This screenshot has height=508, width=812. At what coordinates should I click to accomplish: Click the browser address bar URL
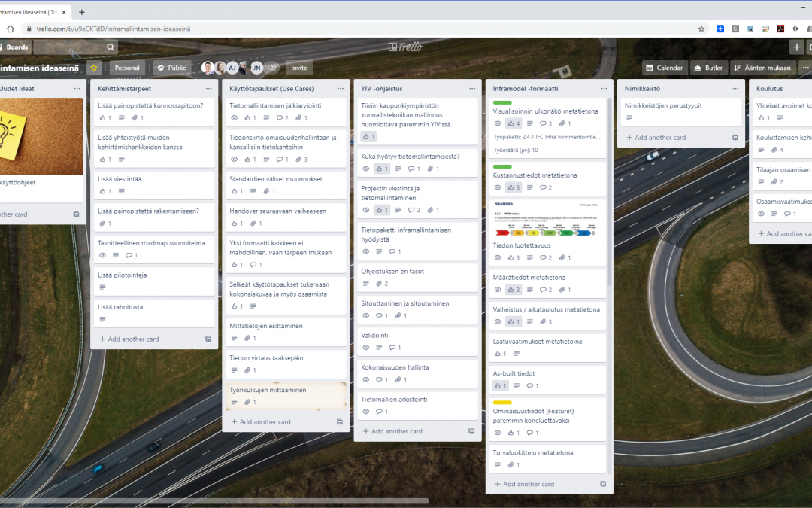click(x=114, y=29)
